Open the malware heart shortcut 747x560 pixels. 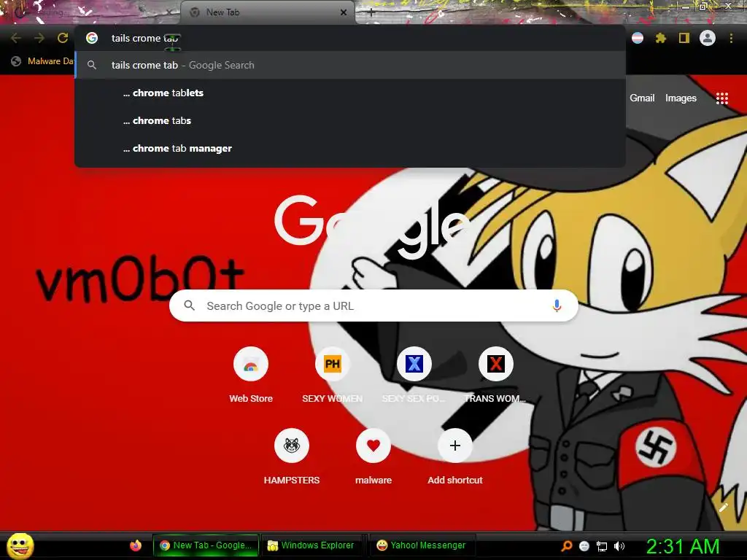[x=373, y=458]
